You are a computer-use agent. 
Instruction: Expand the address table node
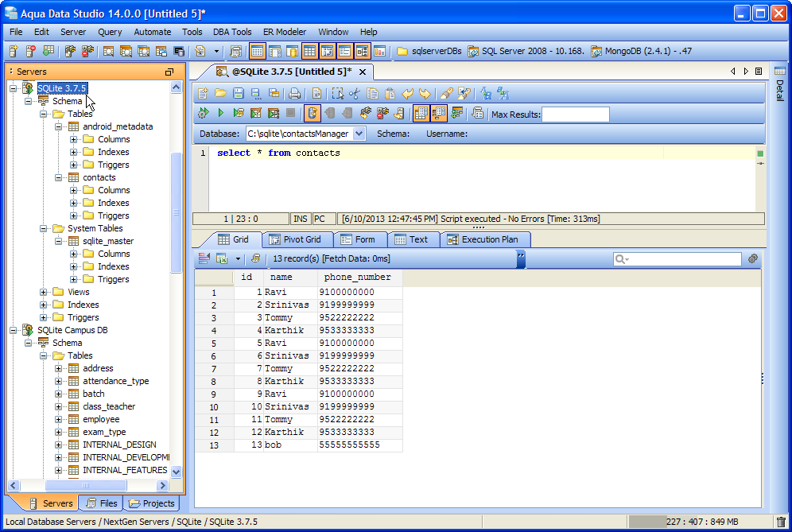click(59, 368)
